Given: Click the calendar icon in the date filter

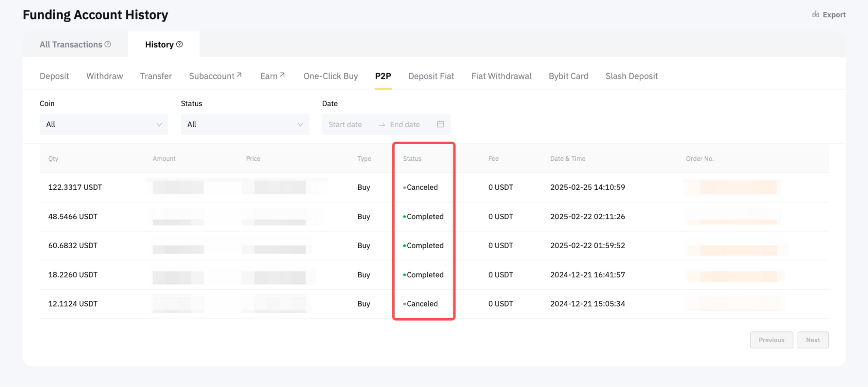Looking at the screenshot, I should click(x=440, y=124).
